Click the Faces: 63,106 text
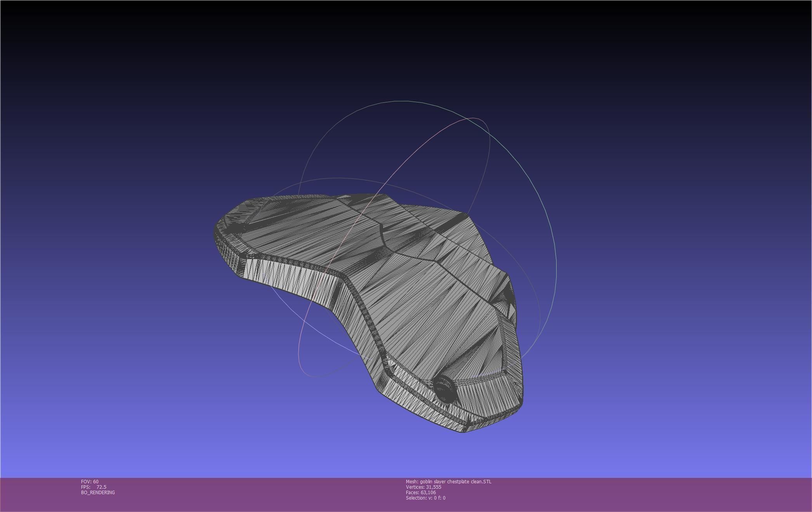Viewport: 812px width, 512px height. coord(421,492)
